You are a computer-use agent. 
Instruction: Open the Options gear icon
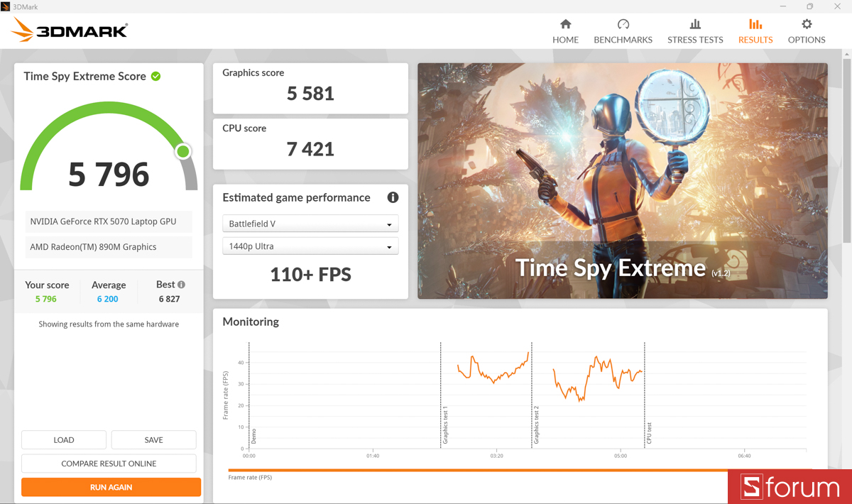[807, 24]
